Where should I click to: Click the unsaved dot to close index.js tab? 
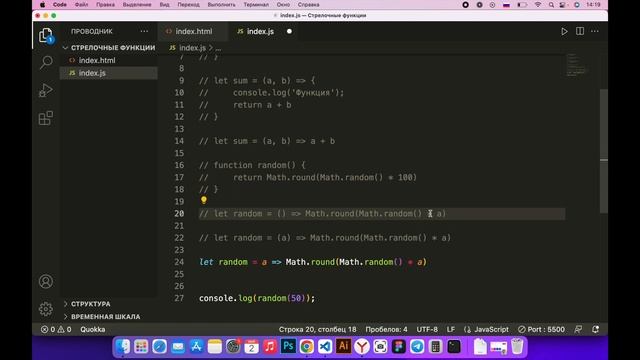[x=289, y=31]
